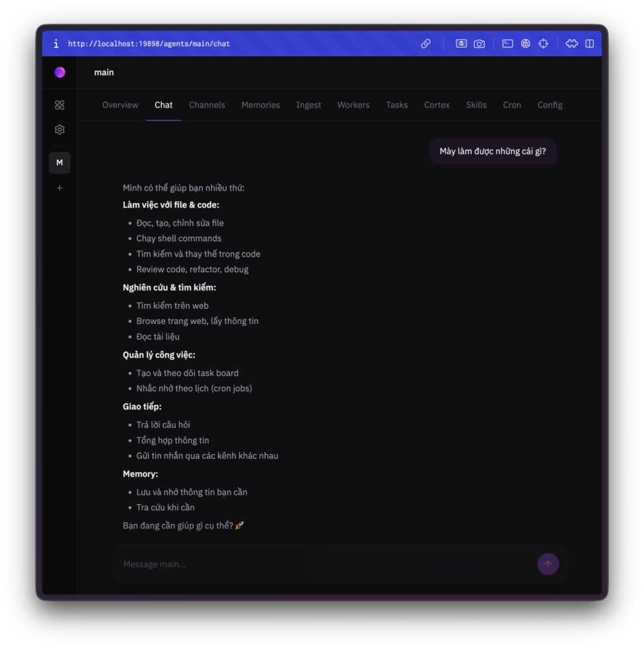Click the camera screenshot icon
644x648 pixels.
pos(480,44)
